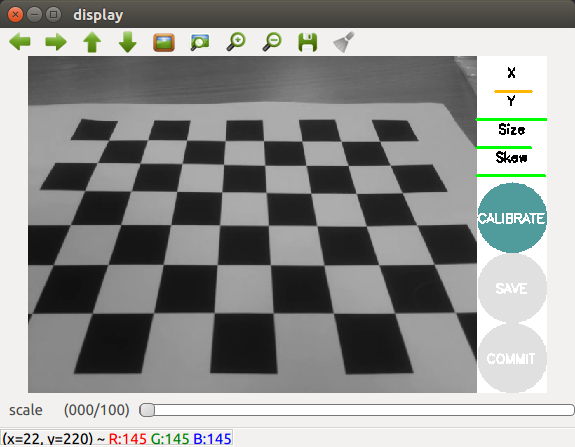Click the original image size icon
The image size is (575, 447).
pos(164,42)
